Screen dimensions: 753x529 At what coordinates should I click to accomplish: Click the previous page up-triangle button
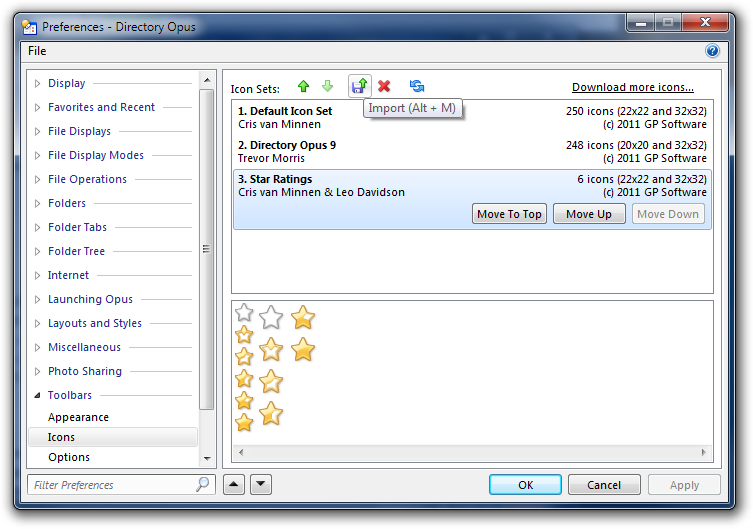pyautogui.click(x=234, y=484)
